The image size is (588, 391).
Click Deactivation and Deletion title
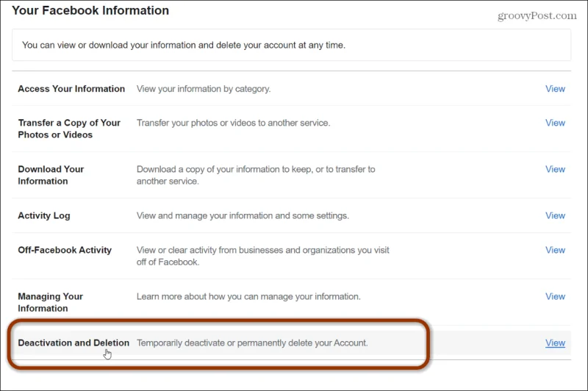(73, 342)
